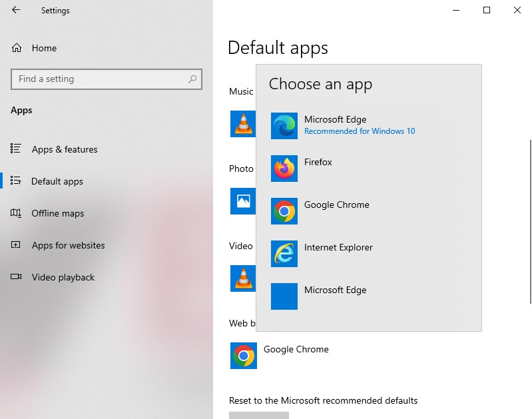Image resolution: width=532 pixels, height=419 pixels.
Task: Select the Internet Explorer icon
Action: (284, 254)
